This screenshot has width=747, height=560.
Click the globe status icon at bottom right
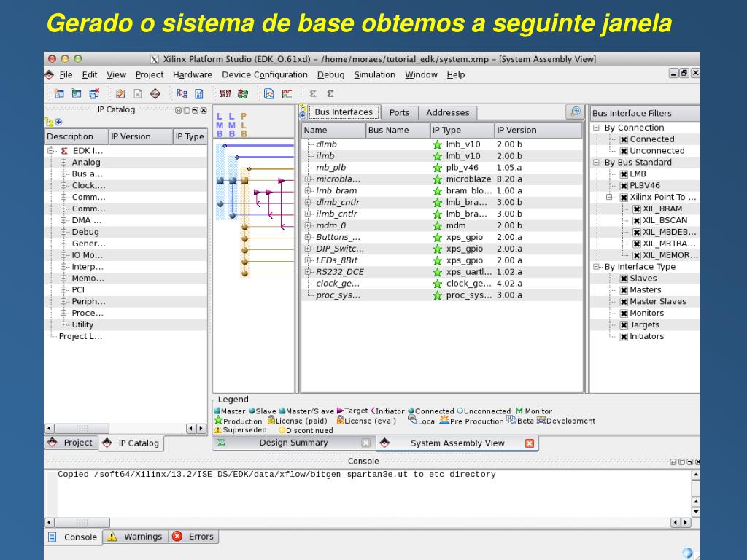click(x=687, y=553)
